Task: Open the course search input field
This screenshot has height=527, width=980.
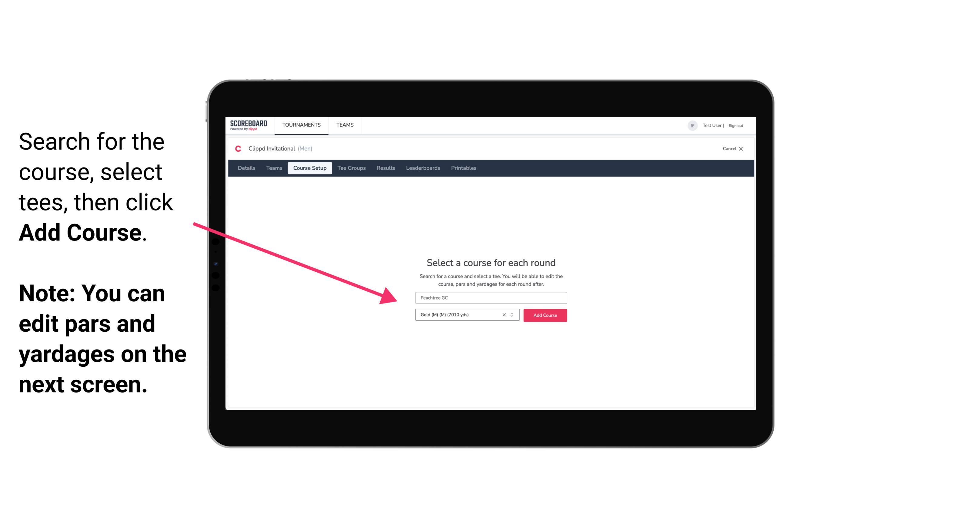Action: [490, 297]
